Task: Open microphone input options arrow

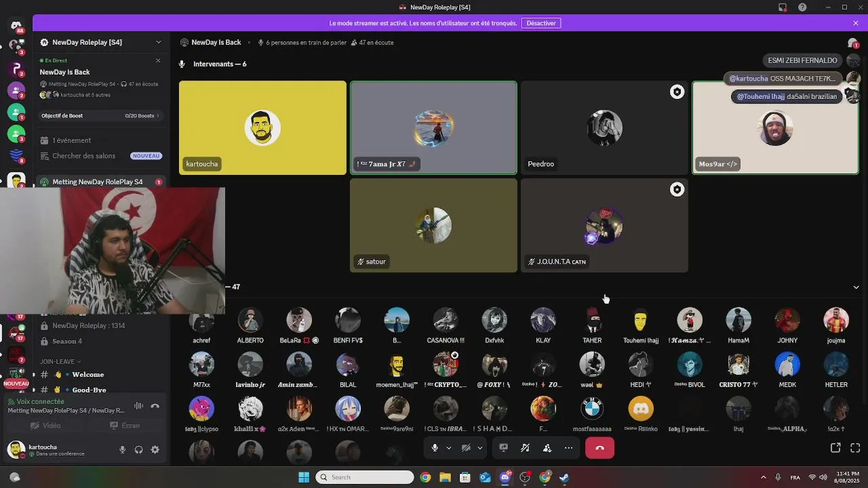Action: [448, 448]
